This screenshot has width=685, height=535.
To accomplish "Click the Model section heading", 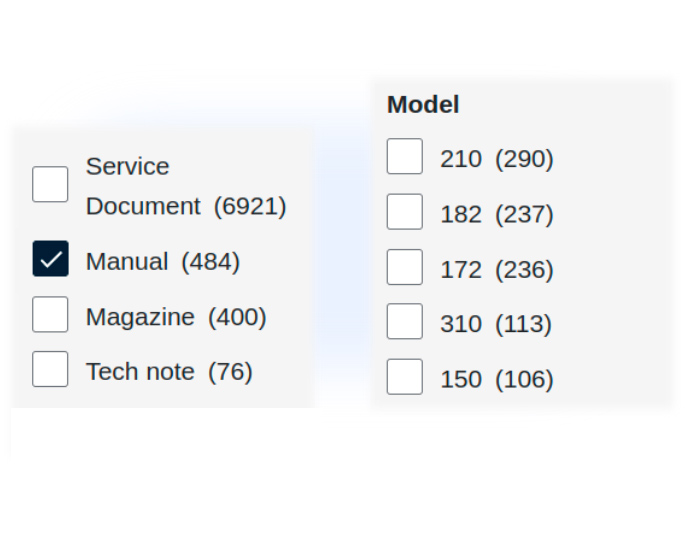I will (423, 104).
